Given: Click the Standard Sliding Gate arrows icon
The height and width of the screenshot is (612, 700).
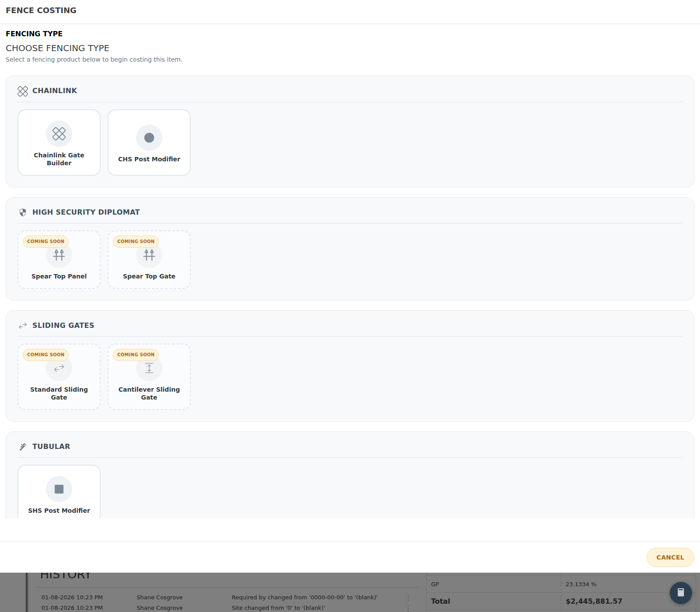Looking at the screenshot, I should click(59, 368).
